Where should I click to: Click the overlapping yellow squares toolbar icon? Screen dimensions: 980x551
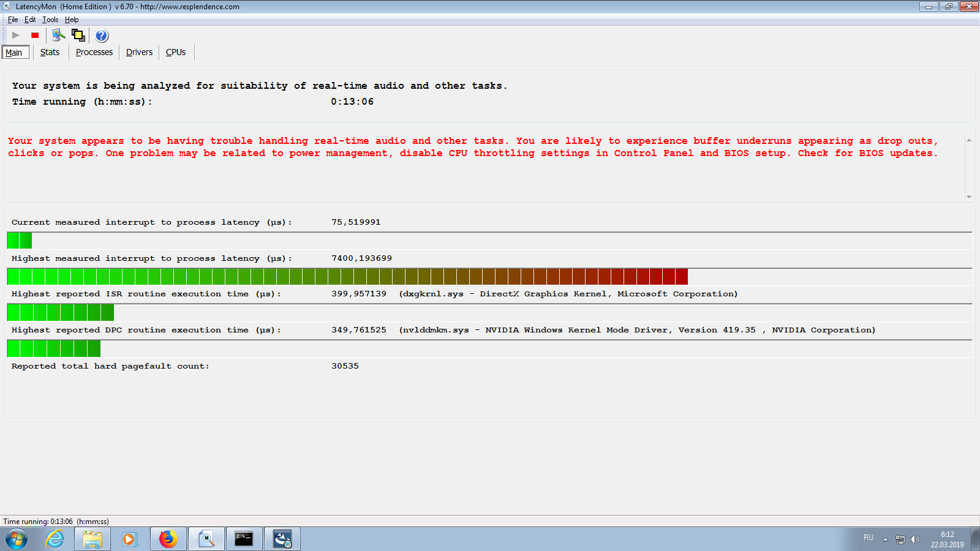coord(78,36)
